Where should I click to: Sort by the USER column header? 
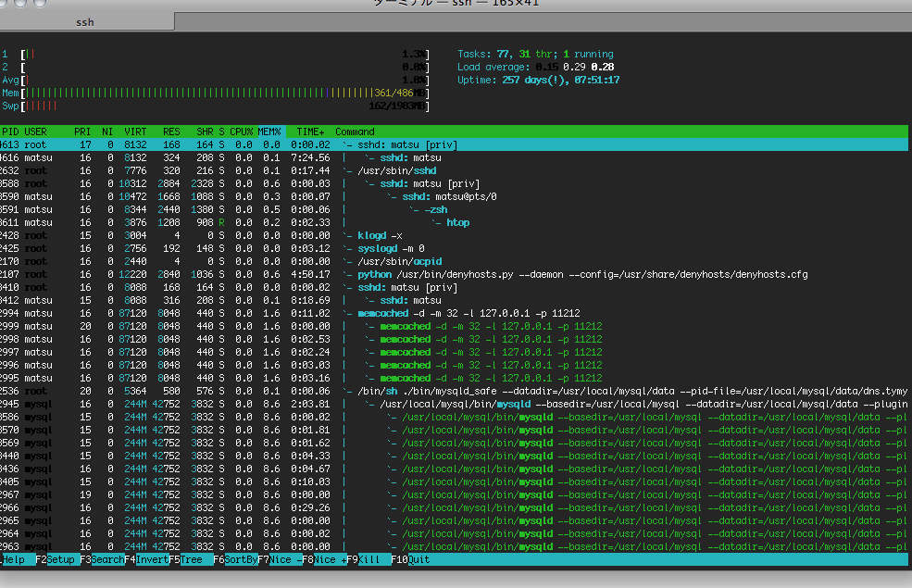35,131
